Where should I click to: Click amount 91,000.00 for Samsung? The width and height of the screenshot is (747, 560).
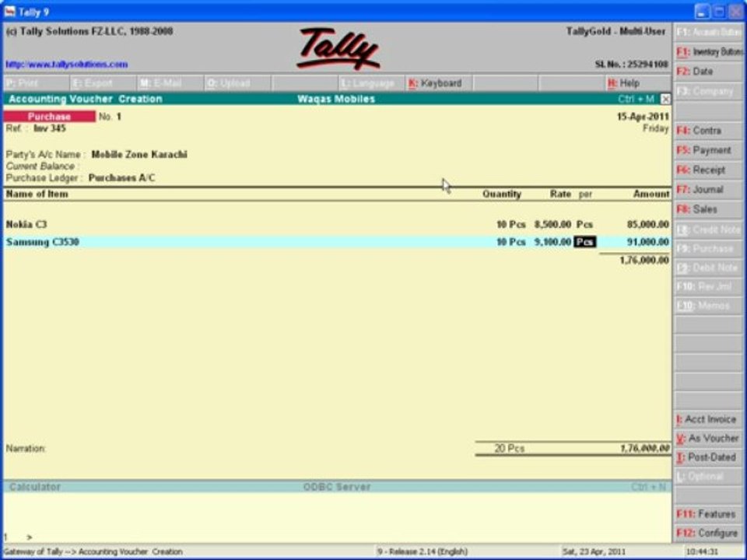coord(648,242)
